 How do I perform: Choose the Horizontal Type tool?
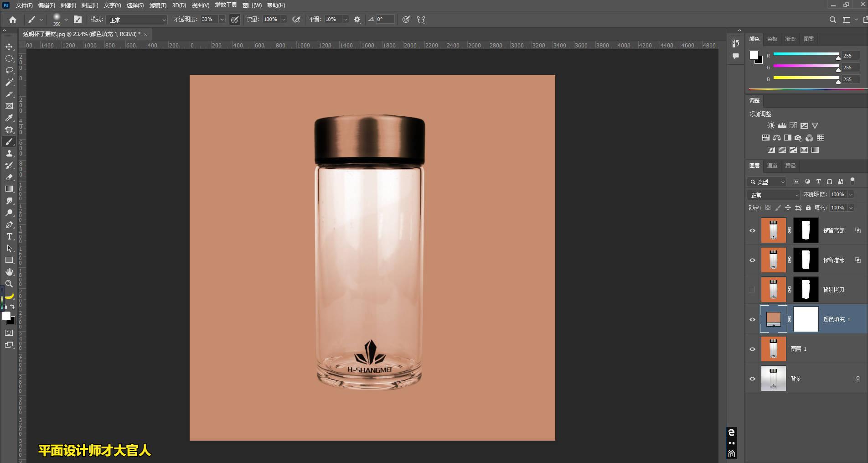click(x=9, y=237)
